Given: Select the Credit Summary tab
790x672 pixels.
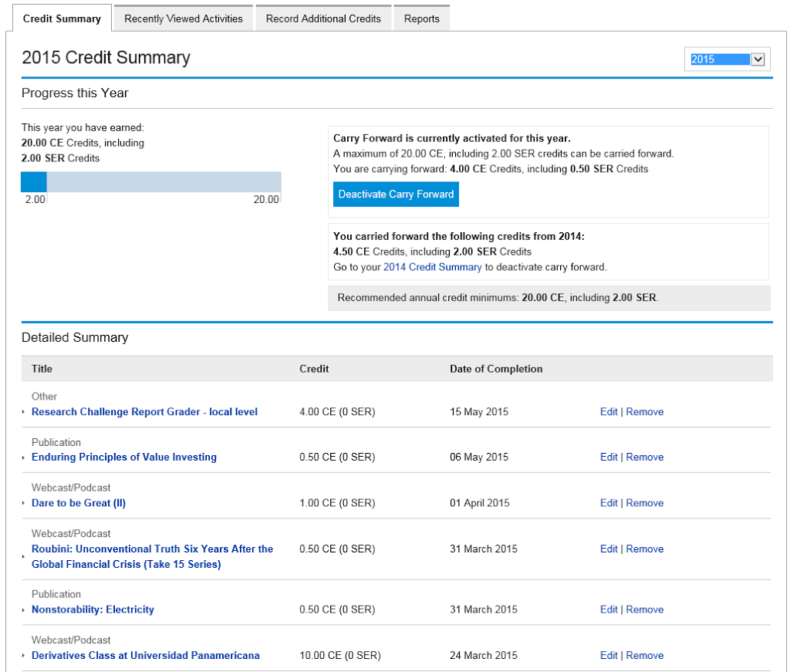Looking at the screenshot, I should click(62, 17).
